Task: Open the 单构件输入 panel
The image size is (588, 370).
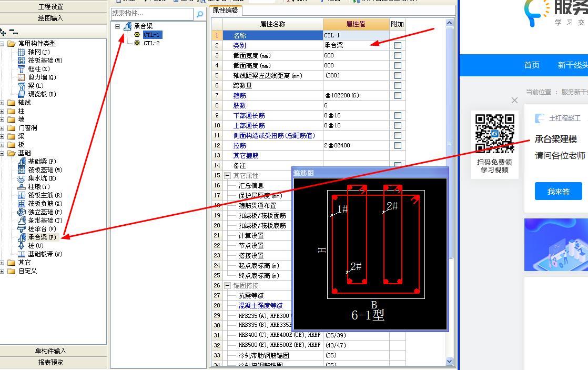Action: click(x=51, y=351)
